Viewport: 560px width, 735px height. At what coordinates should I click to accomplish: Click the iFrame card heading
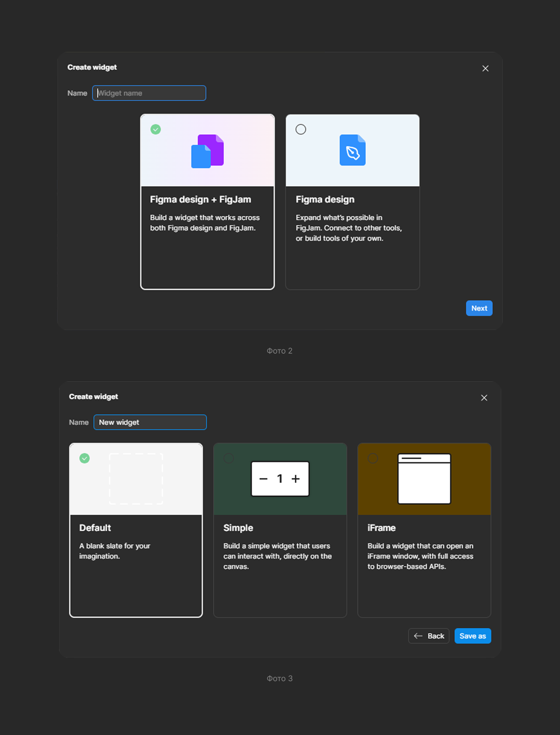click(382, 528)
